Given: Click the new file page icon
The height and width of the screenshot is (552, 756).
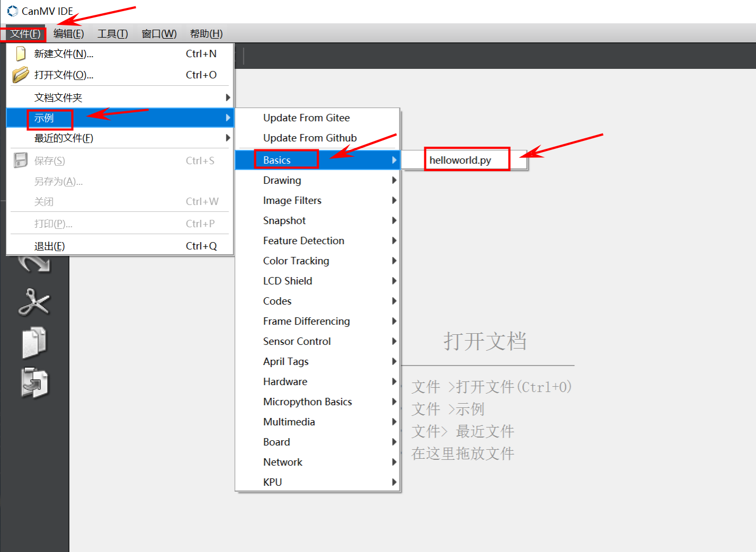Looking at the screenshot, I should point(21,54).
